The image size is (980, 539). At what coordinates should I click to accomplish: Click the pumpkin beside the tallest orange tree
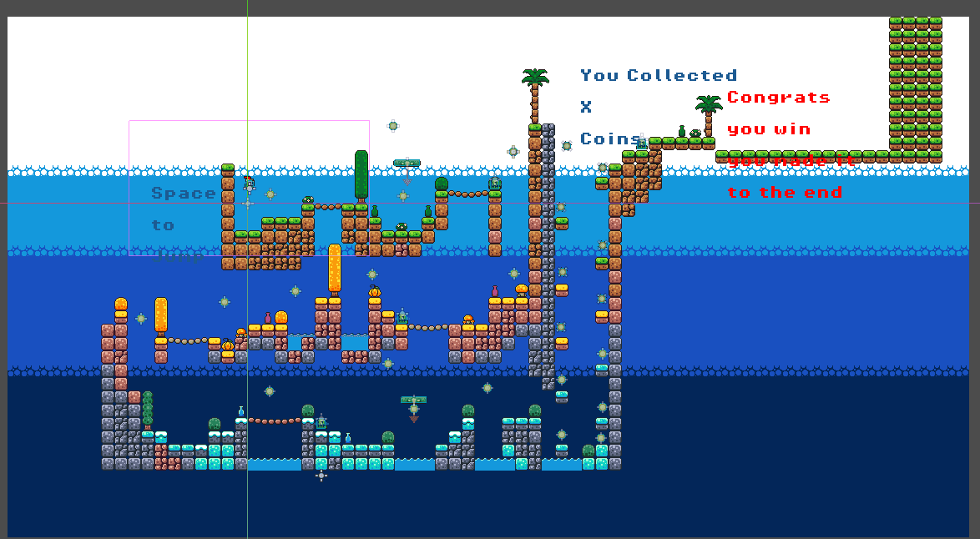coord(375,291)
